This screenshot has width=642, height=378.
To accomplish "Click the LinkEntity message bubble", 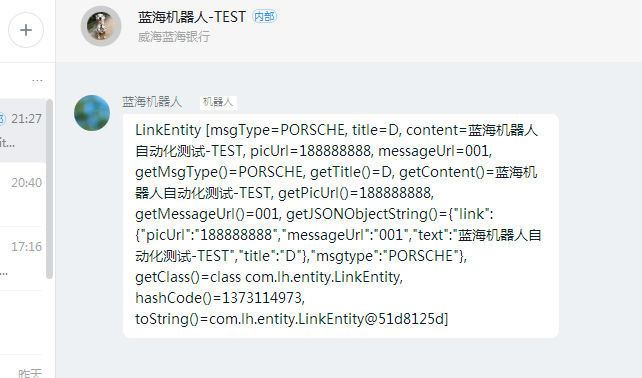I will tap(341, 226).
